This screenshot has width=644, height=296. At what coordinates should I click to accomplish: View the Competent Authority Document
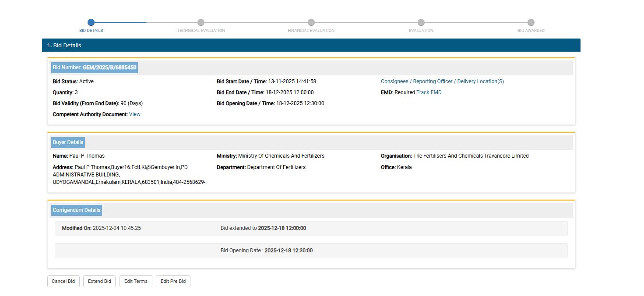[135, 114]
